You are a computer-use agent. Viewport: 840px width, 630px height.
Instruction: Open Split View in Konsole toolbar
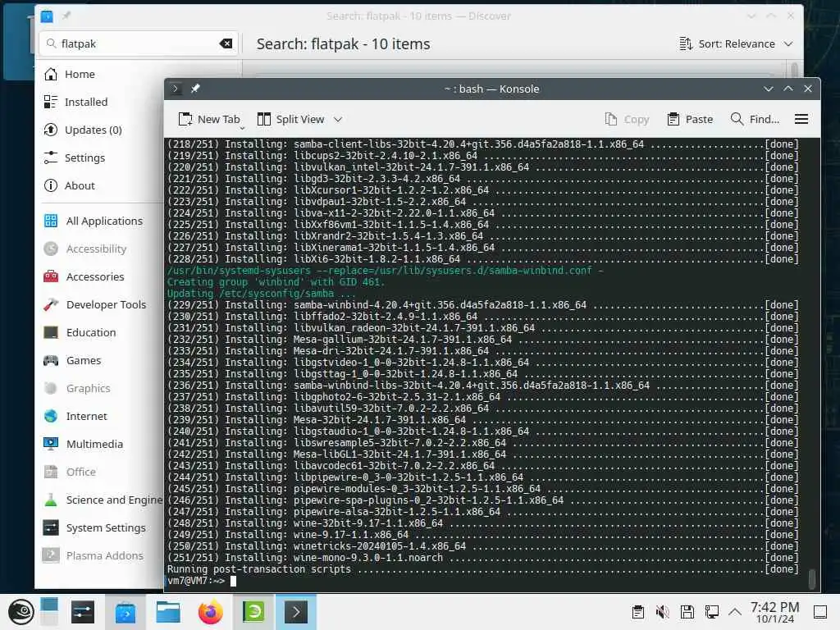[x=291, y=119]
